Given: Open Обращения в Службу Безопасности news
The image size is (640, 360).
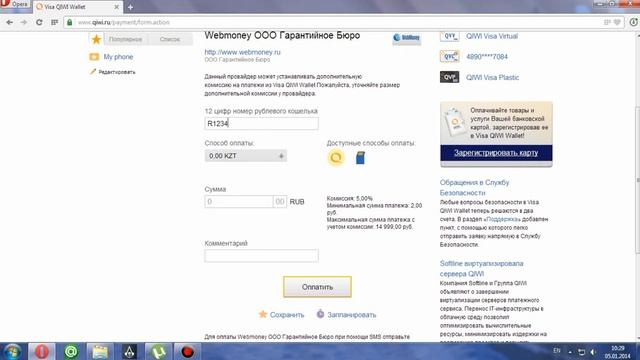Looking at the screenshot, I should tap(474, 187).
